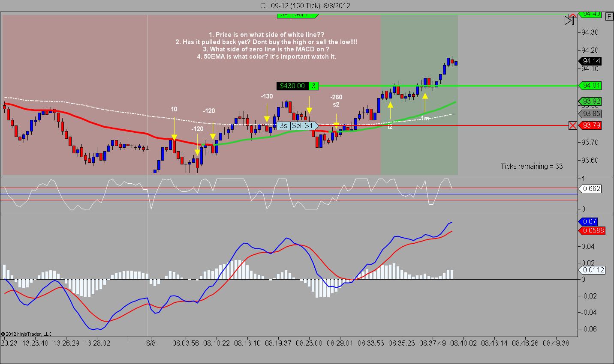The height and width of the screenshot is (364, 614).
Task: Click the 94.30 price axis label
Action: 590,32
